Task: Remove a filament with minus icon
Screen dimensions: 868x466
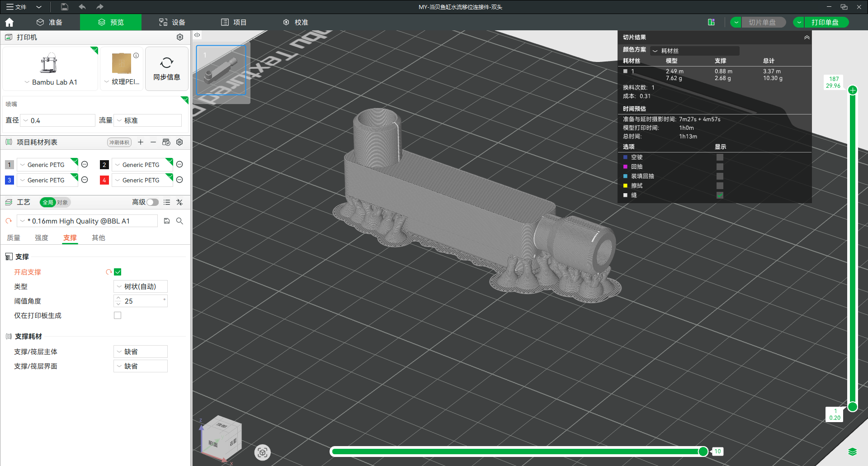Action: pos(153,142)
